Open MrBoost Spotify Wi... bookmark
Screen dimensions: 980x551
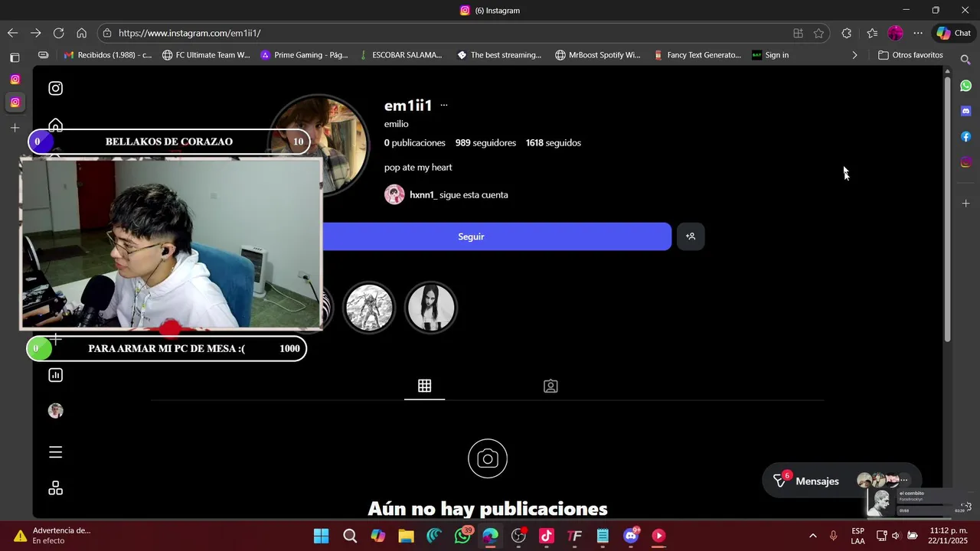[598, 55]
